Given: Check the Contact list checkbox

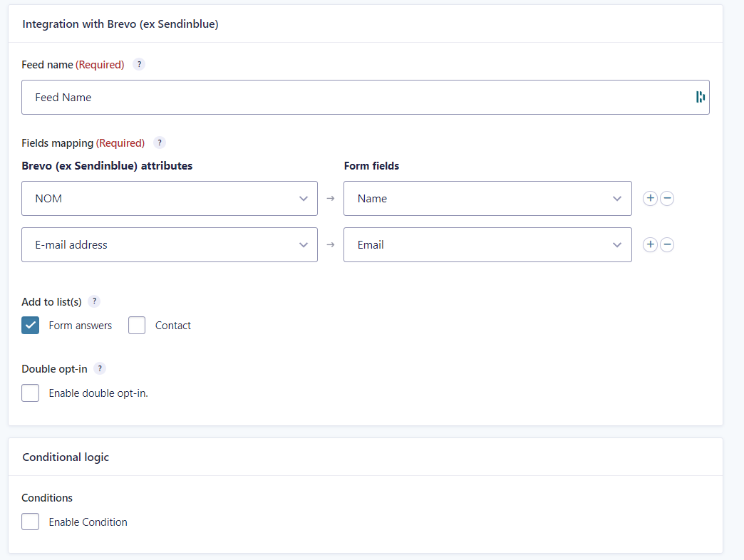Looking at the screenshot, I should tap(137, 326).
